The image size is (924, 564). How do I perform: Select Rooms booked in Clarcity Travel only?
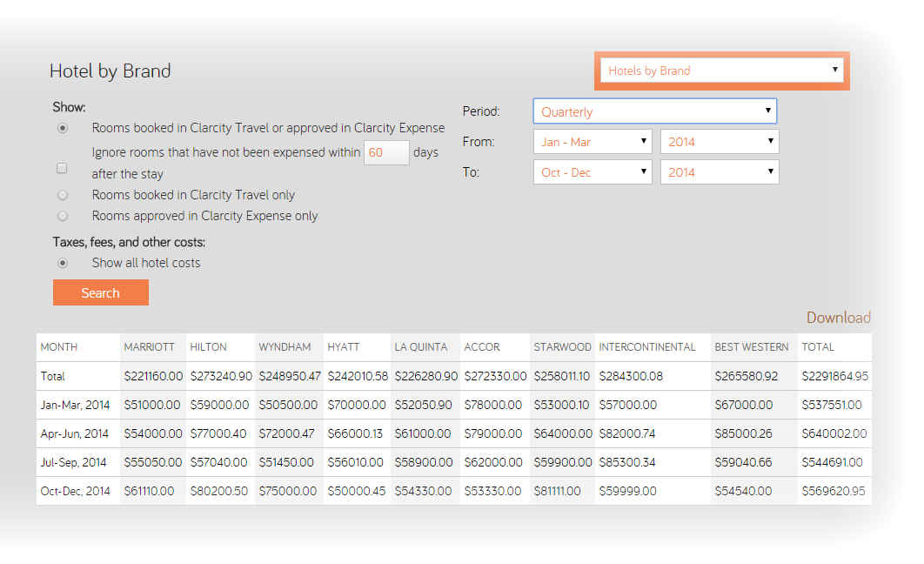point(63,195)
